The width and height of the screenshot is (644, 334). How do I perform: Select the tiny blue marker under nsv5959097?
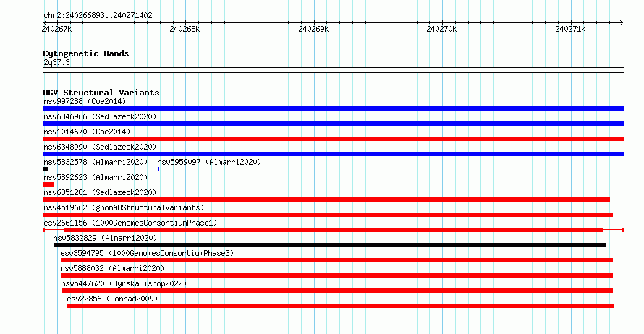[x=158, y=169]
